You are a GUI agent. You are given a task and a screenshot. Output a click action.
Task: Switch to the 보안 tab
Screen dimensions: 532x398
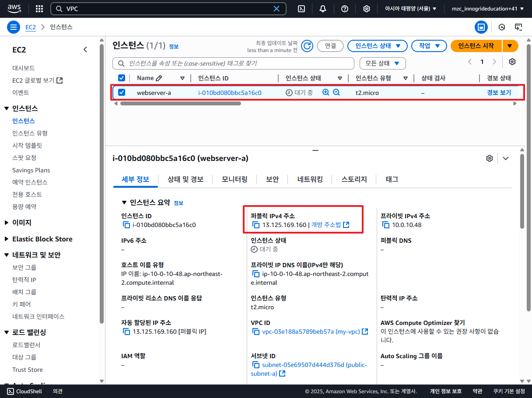click(272, 179)
